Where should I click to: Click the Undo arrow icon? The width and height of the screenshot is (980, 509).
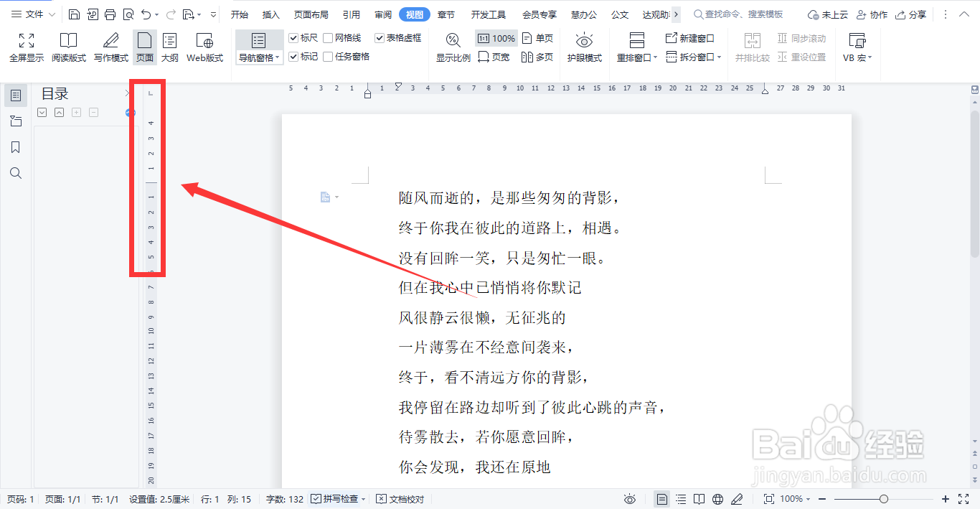coord(146,14)
